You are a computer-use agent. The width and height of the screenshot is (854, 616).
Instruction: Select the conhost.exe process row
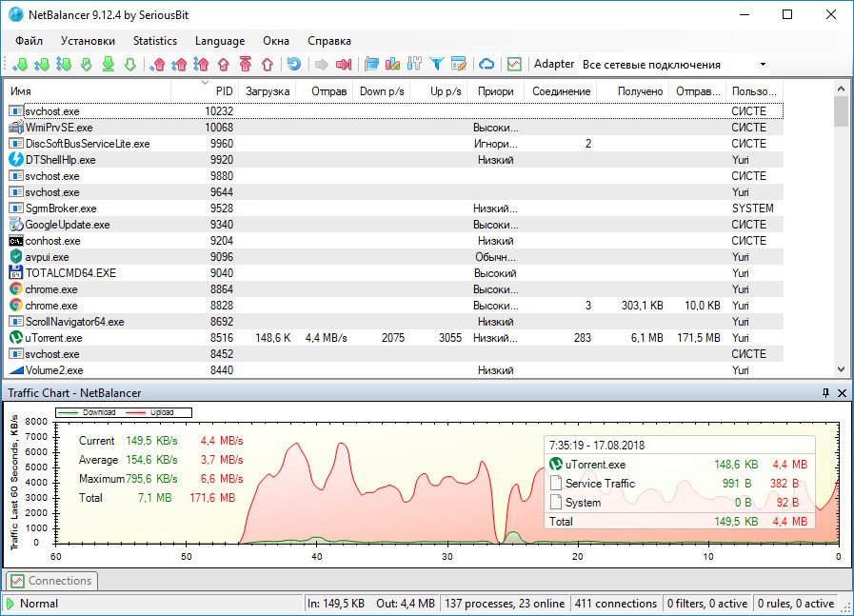pos(396,241)
